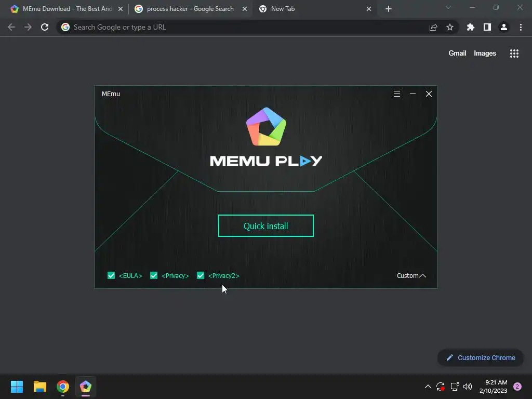The width and height of the screenshot is (532, 399).
Task: Start MEmu Quick install
Action: tap(265, 225)
